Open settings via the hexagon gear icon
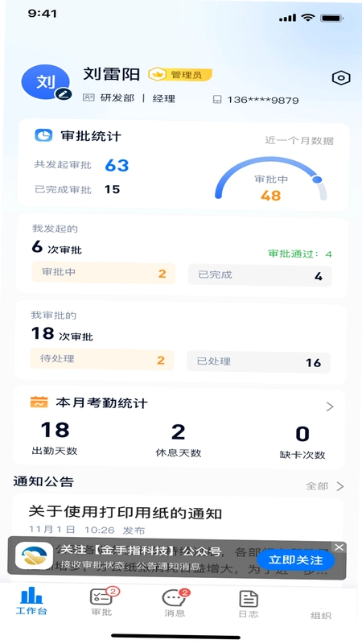Viewport: 362px width, 644px height. pyautogui.click(x=340, y=78)
